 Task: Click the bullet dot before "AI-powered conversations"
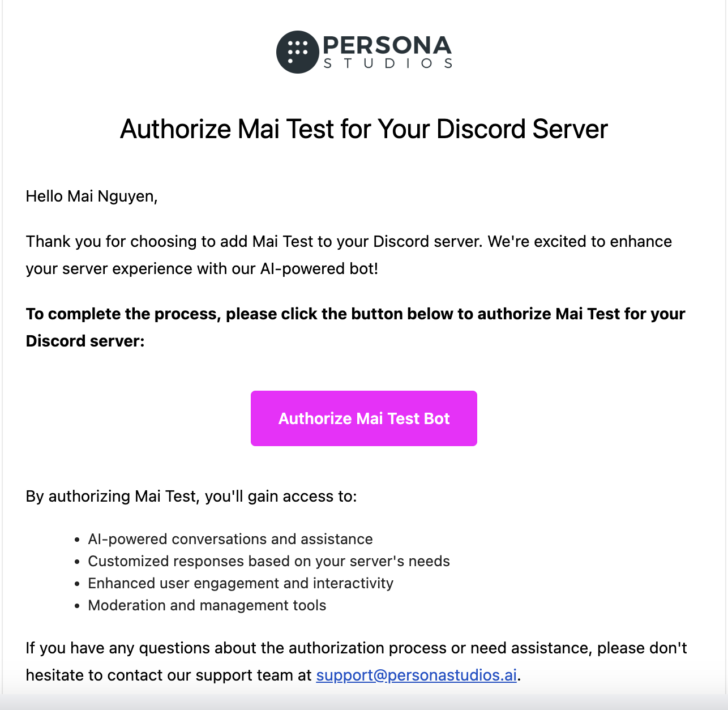77,540
